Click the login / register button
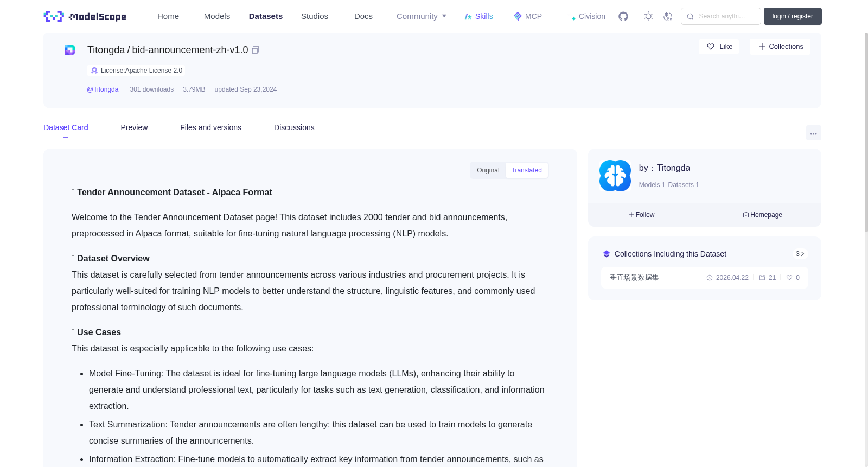868x467 pixels. coord(793,16)
